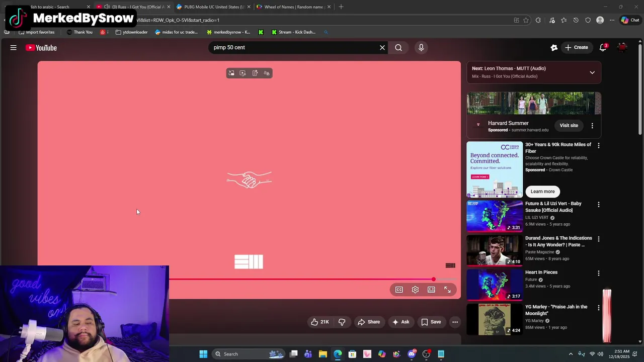Clear the 'pimp 50 cent' search text
Image resolution: width=644 pixels, height=362 pixels.
click(382, 48)
